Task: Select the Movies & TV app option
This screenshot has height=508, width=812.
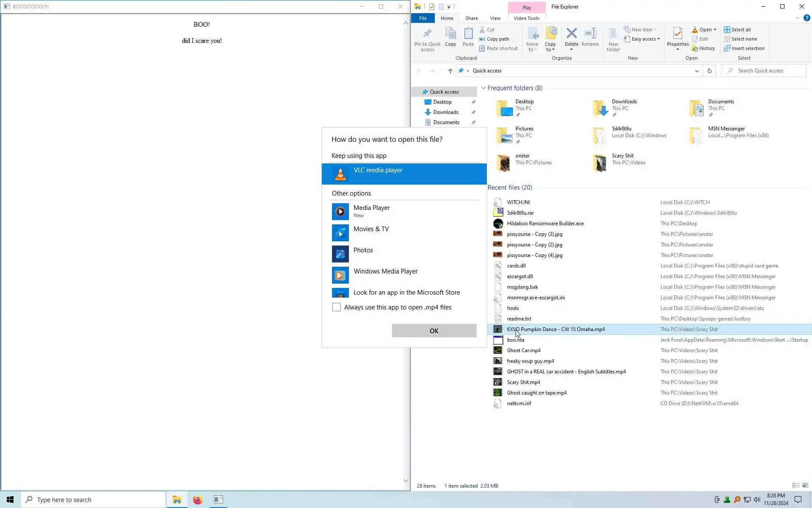Action: click(x=371, y=229)
